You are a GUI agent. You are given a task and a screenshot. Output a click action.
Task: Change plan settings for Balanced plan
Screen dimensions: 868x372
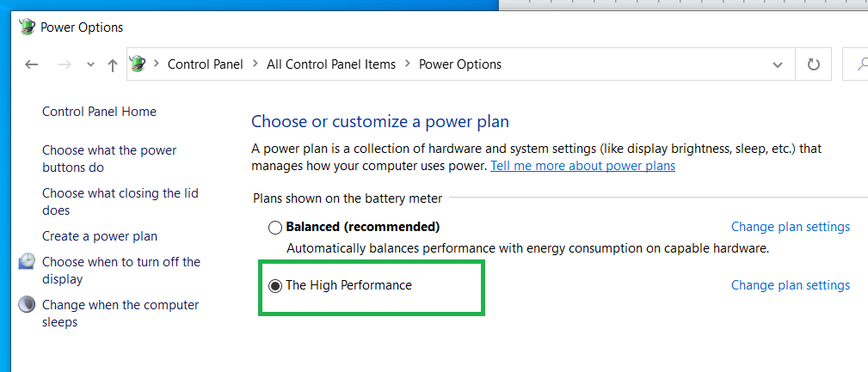790,227
